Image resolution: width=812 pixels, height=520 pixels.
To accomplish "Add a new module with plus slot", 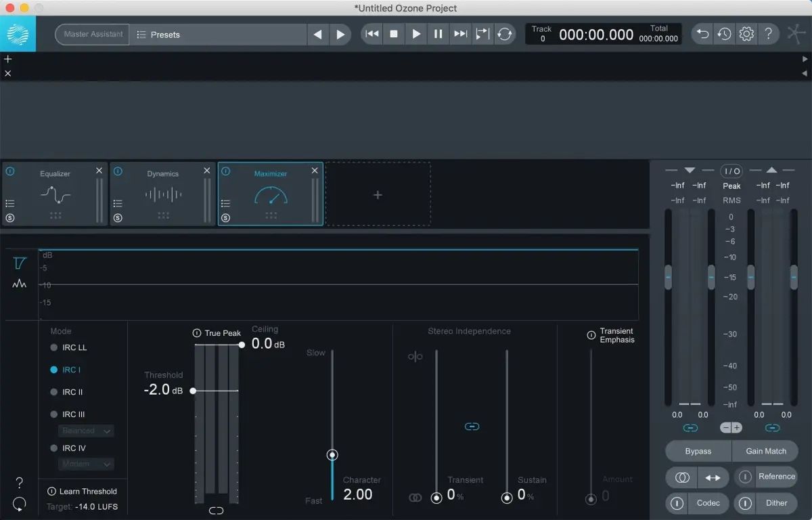I will tap(378, 194).
